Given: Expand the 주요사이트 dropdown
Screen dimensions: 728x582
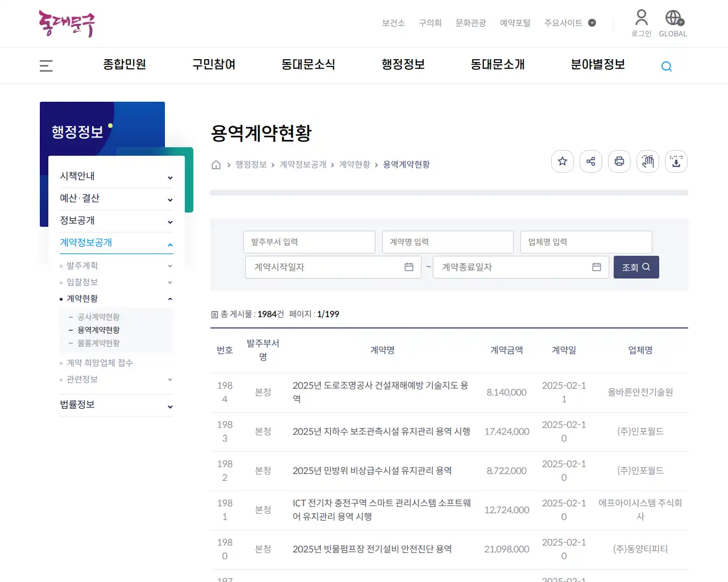Looking at the screenshot, I should pos(570,23).
